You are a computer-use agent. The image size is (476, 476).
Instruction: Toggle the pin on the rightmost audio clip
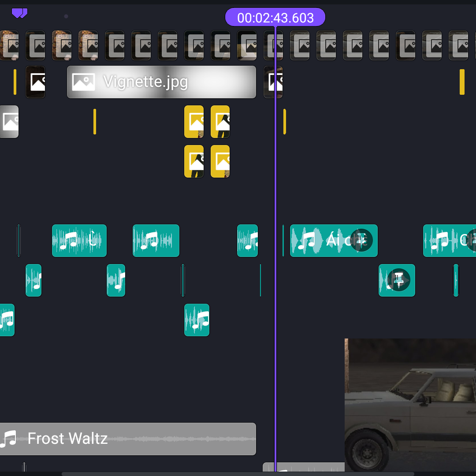point(472,240)
